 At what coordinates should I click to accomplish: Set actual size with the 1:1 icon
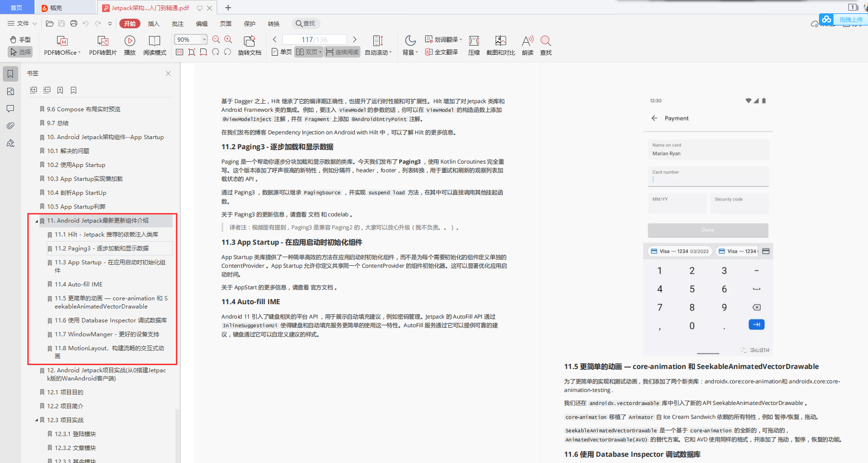(x=179, y=52)
